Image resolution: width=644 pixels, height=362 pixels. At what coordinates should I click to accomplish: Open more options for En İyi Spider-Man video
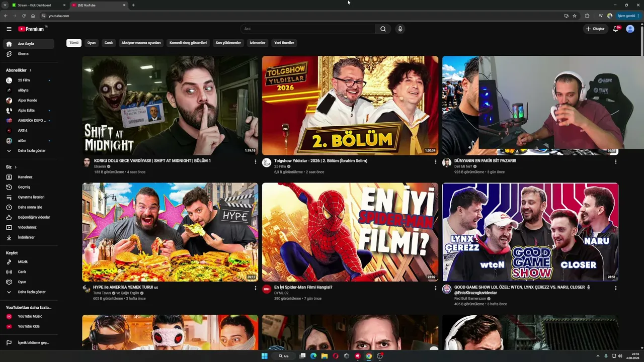coord(436,289)
